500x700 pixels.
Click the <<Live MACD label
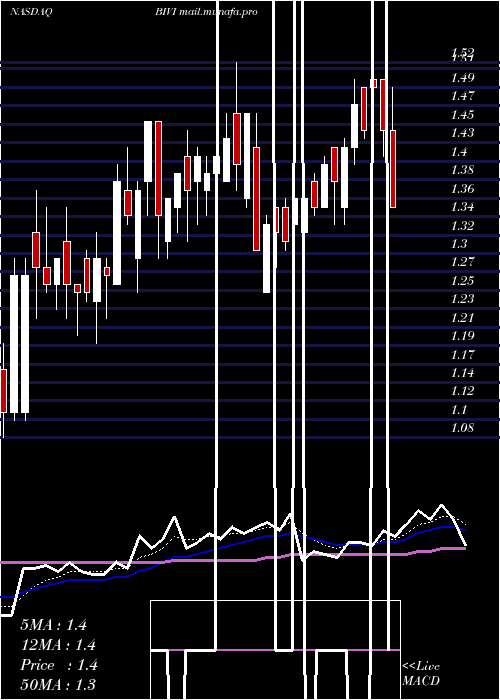pos(421,673)
